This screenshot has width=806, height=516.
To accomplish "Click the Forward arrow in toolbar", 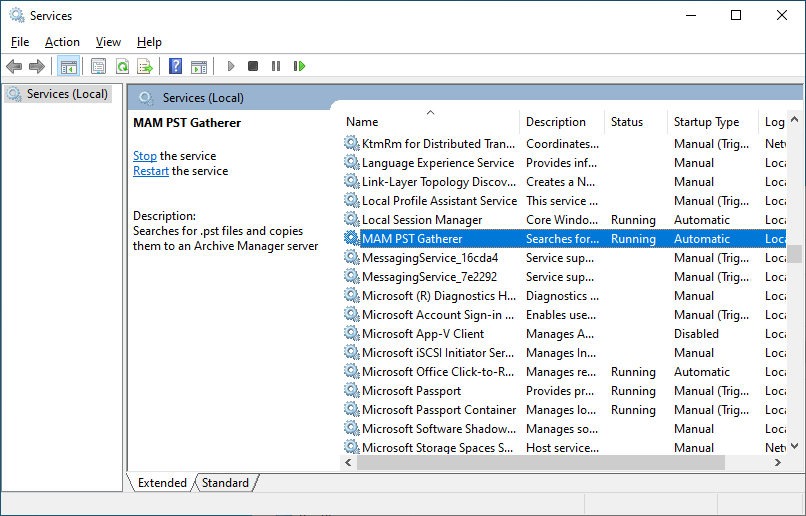I will pos(37,67).
